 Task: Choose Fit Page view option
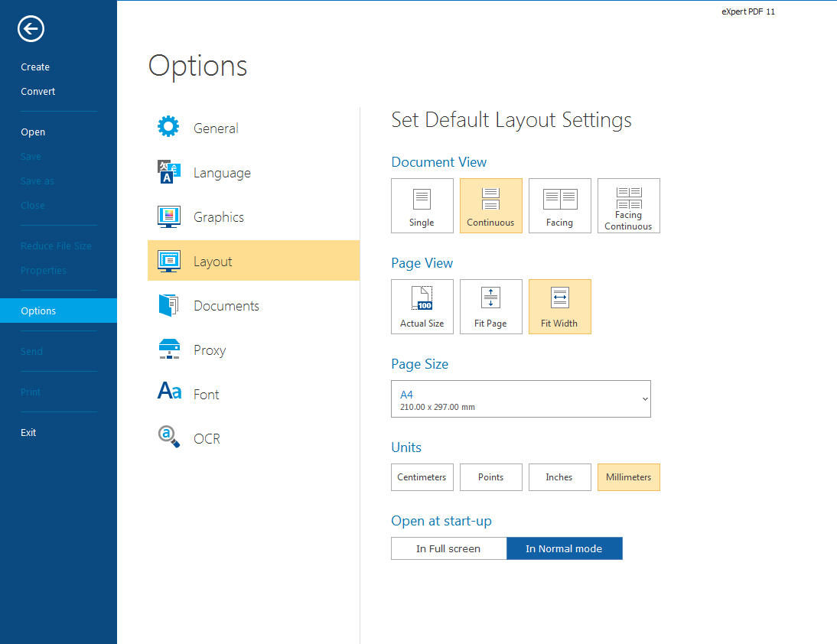pyautogui.click(x=491, y=307)
